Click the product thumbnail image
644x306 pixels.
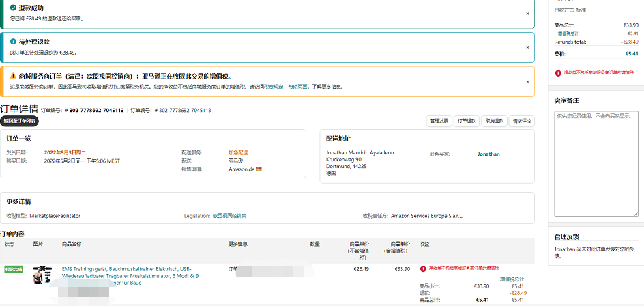pos(44,275)
